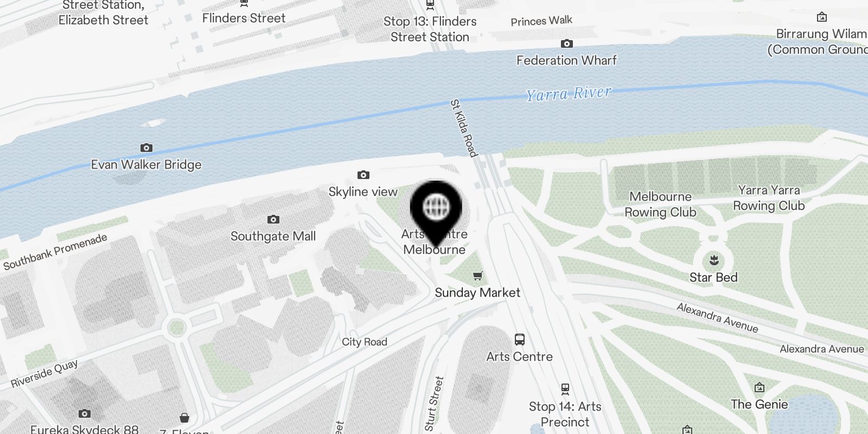This screenshot has width=868, height=434.
Task: Select the Melbourne Rowing Club label
Action: (660, 205)
